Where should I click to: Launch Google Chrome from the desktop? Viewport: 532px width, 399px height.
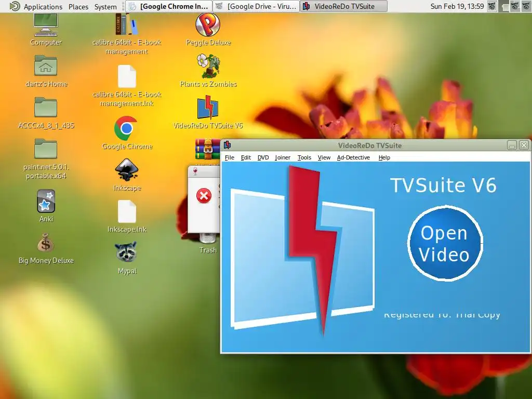coord(126,128)
